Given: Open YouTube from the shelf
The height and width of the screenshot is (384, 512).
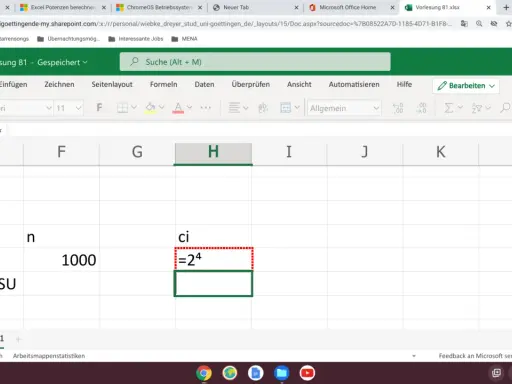Looking at the screenshot, I should pos(307,373).
